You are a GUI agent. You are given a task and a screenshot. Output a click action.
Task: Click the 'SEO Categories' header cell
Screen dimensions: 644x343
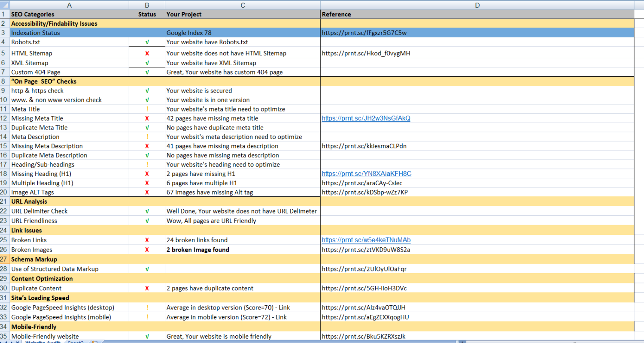tap(70, 14)
